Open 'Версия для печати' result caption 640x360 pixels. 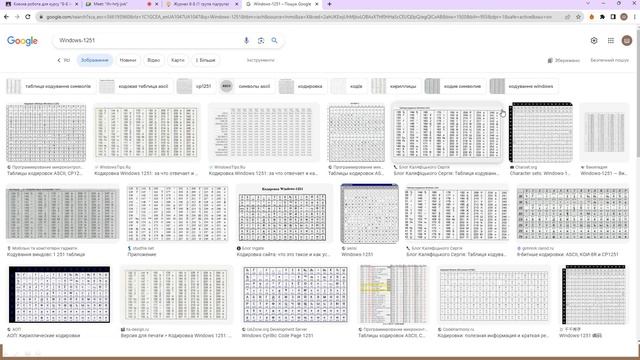(176, 336)
